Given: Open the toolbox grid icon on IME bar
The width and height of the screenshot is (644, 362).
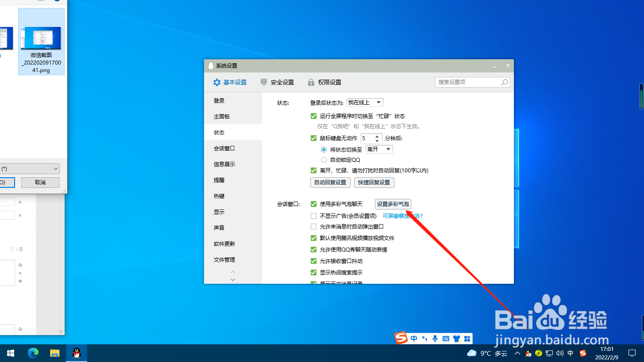Looking at the screenshot, I should (467, 339).
